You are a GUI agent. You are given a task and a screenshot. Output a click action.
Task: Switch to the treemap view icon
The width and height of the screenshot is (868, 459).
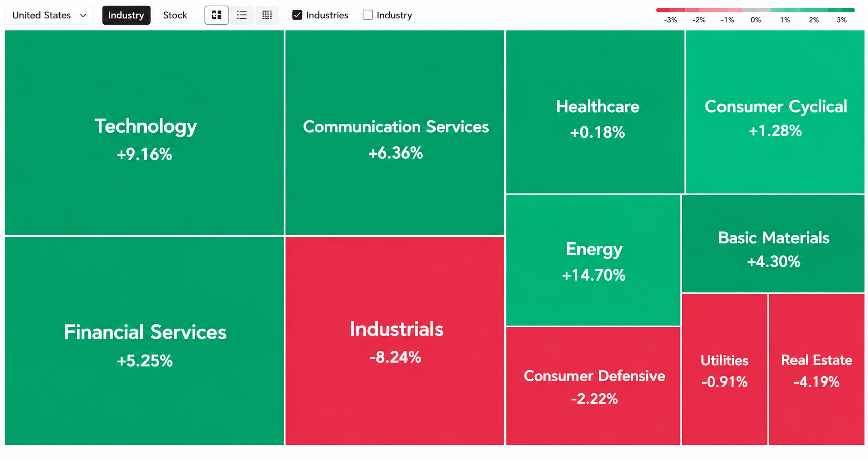pos(216,15)
